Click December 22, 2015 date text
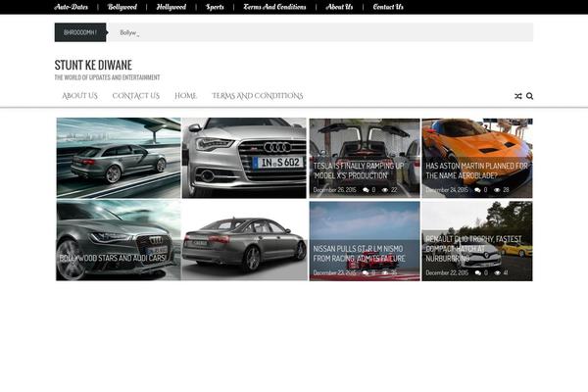588x392 pixels. [x=447, y=272]
